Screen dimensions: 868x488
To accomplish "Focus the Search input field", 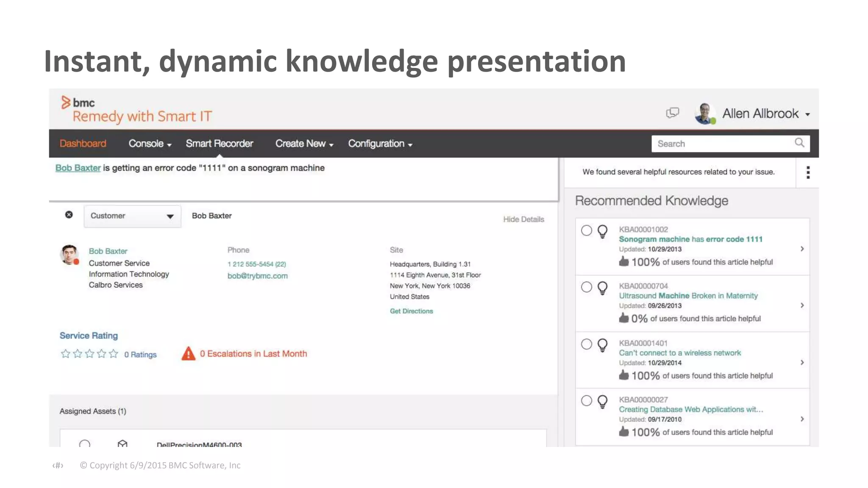I will click(x=731, y=144).
